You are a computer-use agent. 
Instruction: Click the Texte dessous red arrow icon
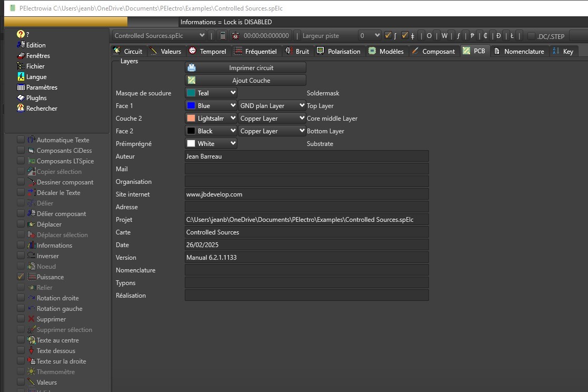[x=32, y=351]
